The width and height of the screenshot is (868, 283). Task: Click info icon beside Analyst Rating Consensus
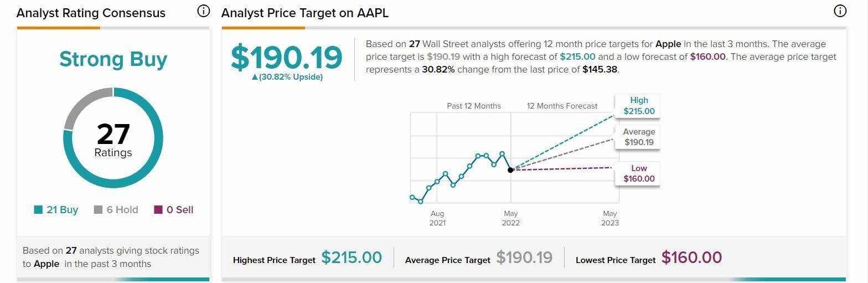(x=204, y=11)
